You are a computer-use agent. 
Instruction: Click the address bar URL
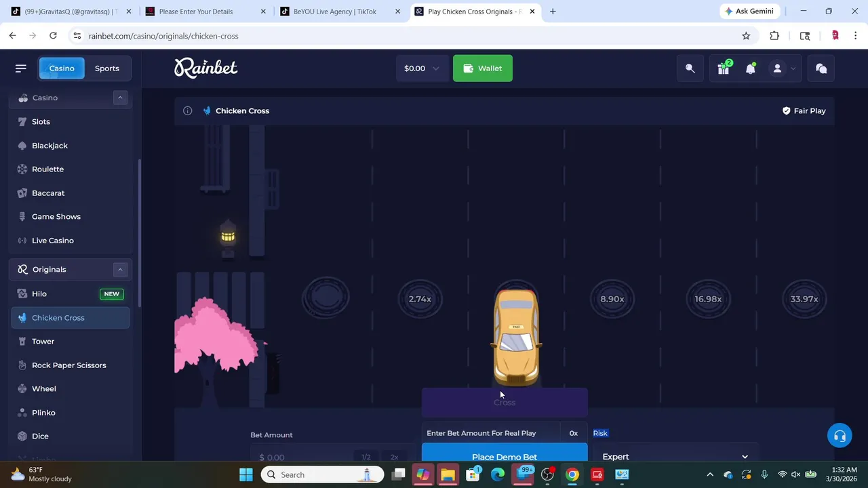163,36
